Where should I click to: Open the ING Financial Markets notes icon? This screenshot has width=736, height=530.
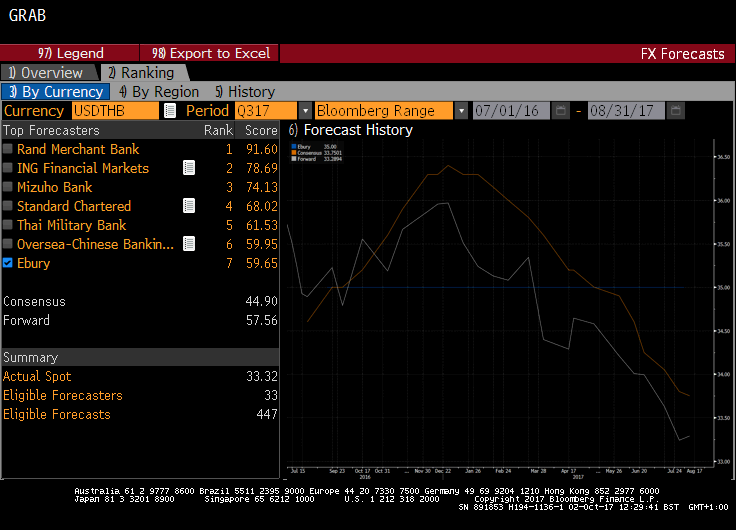tap(189, 168)
